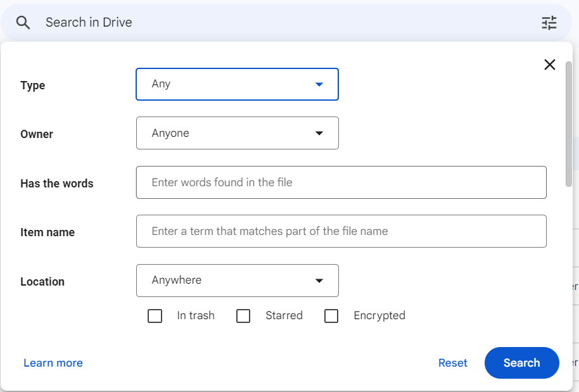Click the caret arrow in Owner field
This screenshot has height=392, width=579.
pyautogui.click(x=319, y=133)
